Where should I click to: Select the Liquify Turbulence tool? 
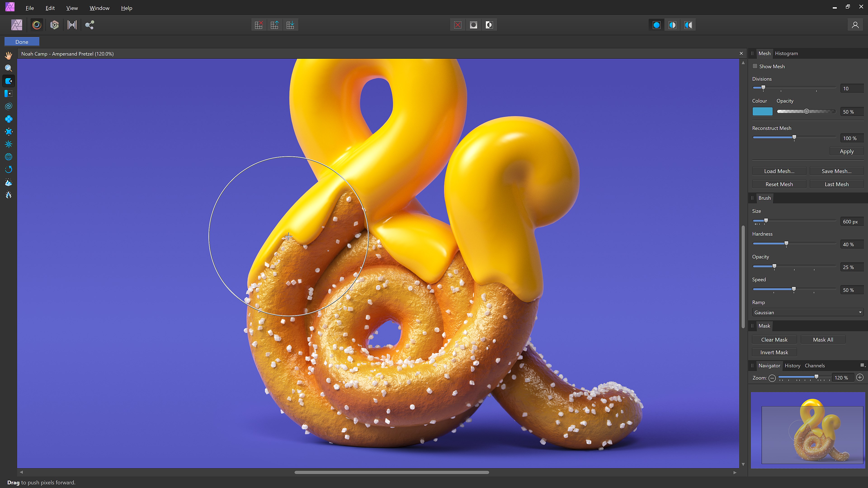pos(9,144)
